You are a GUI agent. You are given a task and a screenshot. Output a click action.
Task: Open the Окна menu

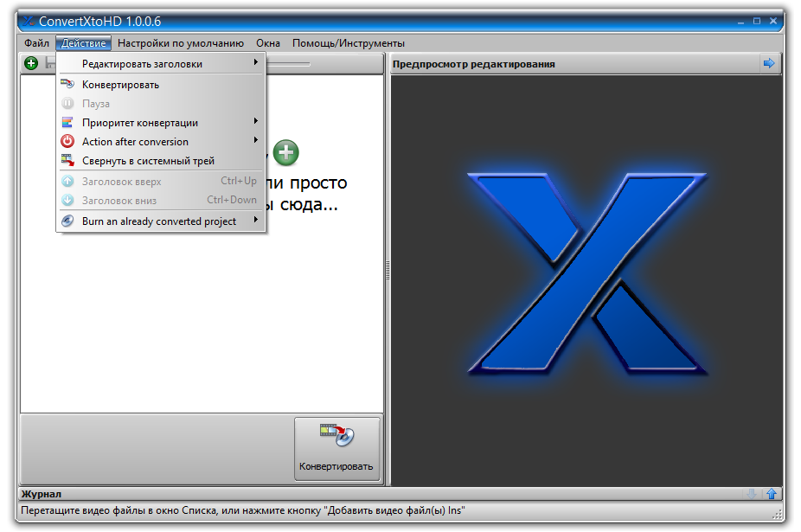267,43
